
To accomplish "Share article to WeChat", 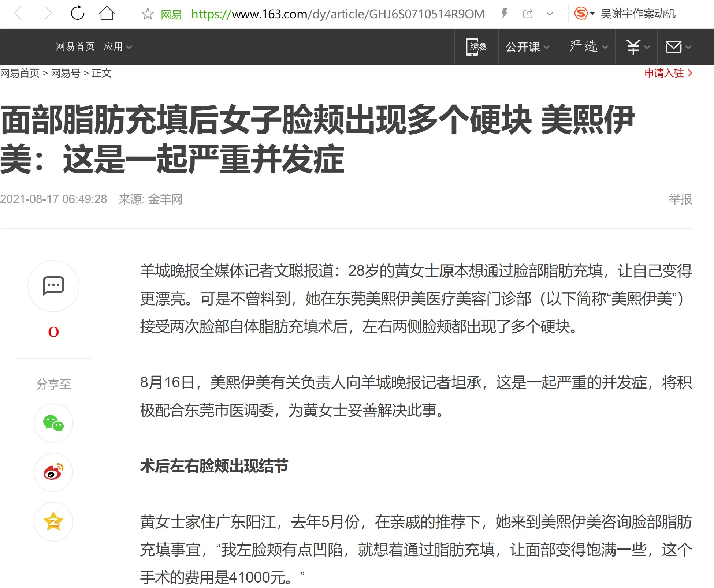I will 53,423.
